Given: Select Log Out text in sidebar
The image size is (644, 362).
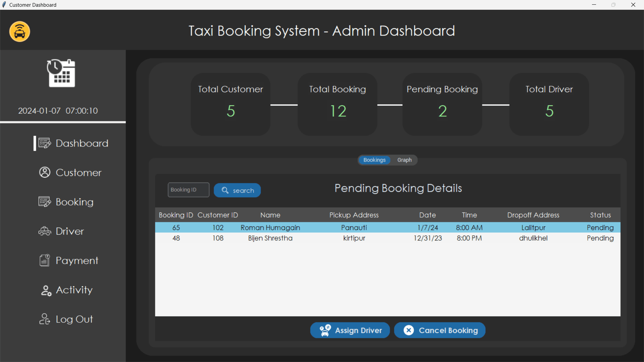Looking at the screenshot, I should (x=74, y=319).
